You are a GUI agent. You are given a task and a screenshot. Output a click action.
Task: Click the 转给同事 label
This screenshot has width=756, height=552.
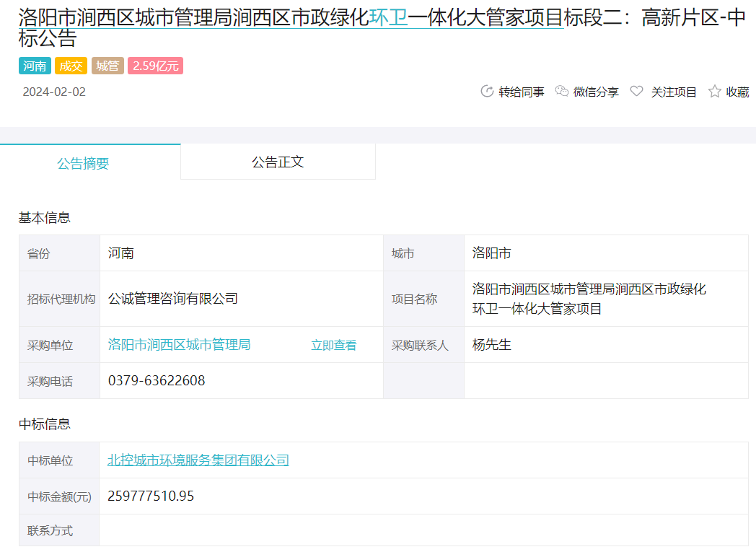(522, 92)
